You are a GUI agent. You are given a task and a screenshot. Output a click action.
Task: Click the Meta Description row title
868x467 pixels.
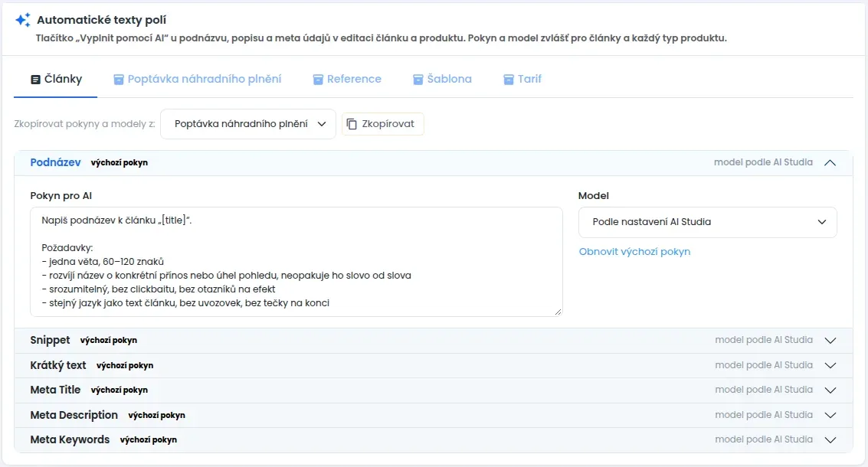click(74, 415)
